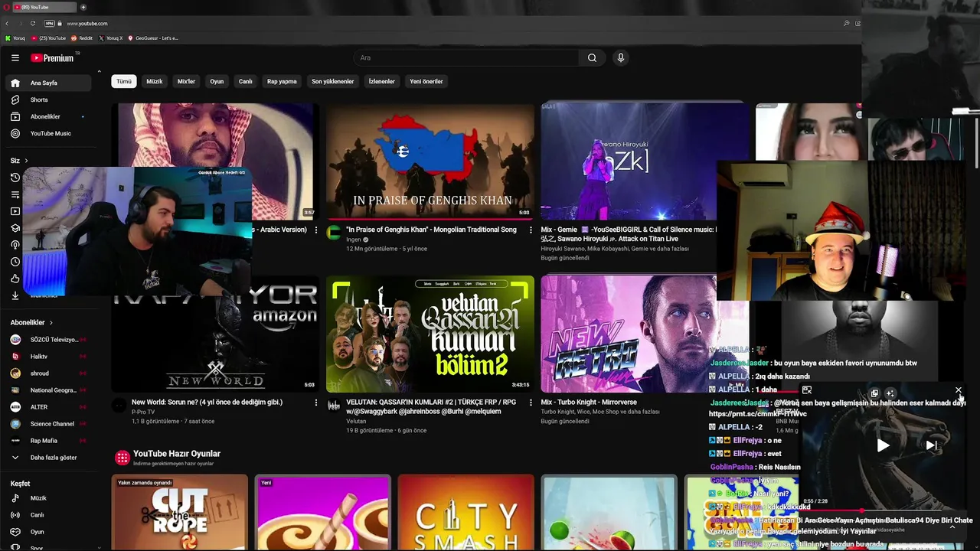Image resolution: width=980 pixels, height=551 pixels.
Task: Open options for the Arabic Version video
Action: tap(315, 230)
